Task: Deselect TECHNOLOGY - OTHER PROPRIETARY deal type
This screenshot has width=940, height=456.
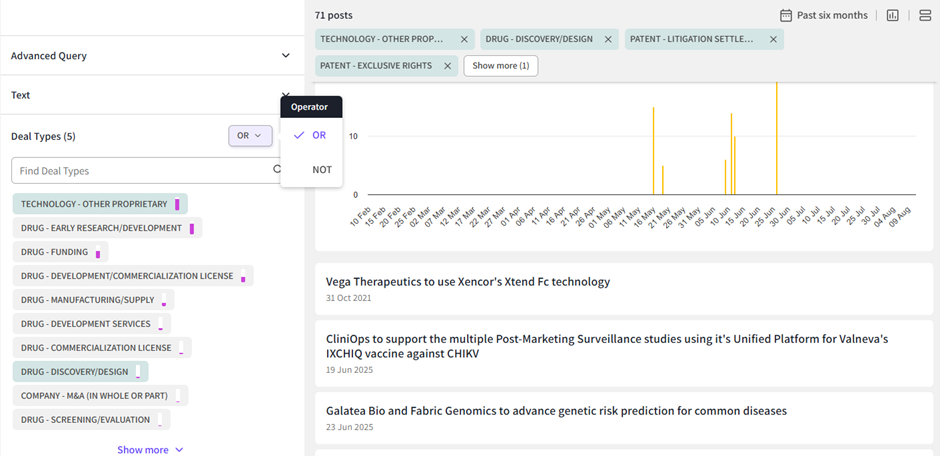Action: pos(94,204)
